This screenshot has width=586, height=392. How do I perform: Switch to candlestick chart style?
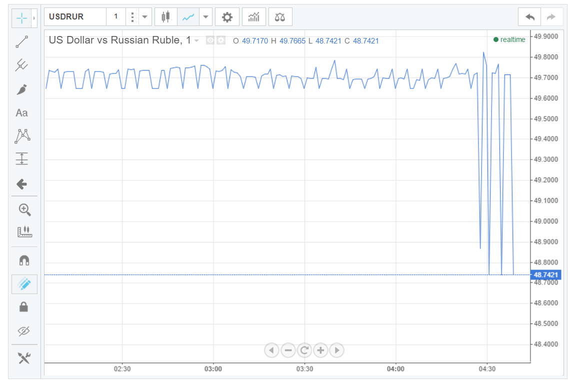point(165,17)
